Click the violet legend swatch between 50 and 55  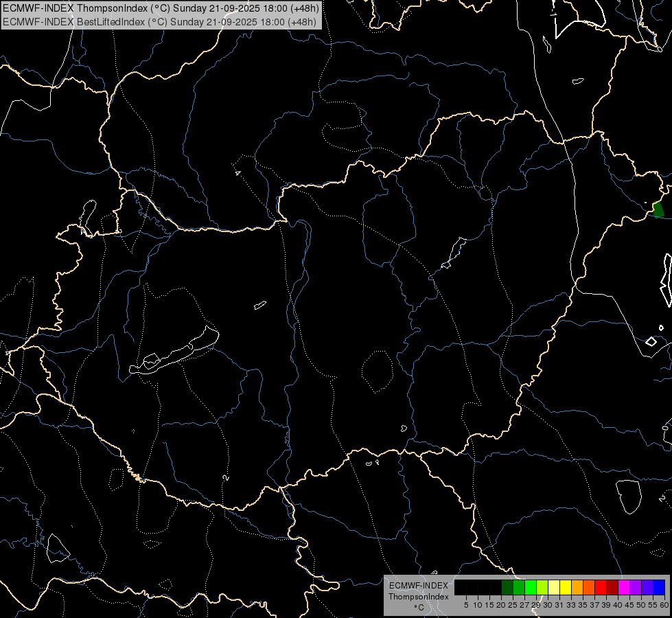tap(647, 587)
